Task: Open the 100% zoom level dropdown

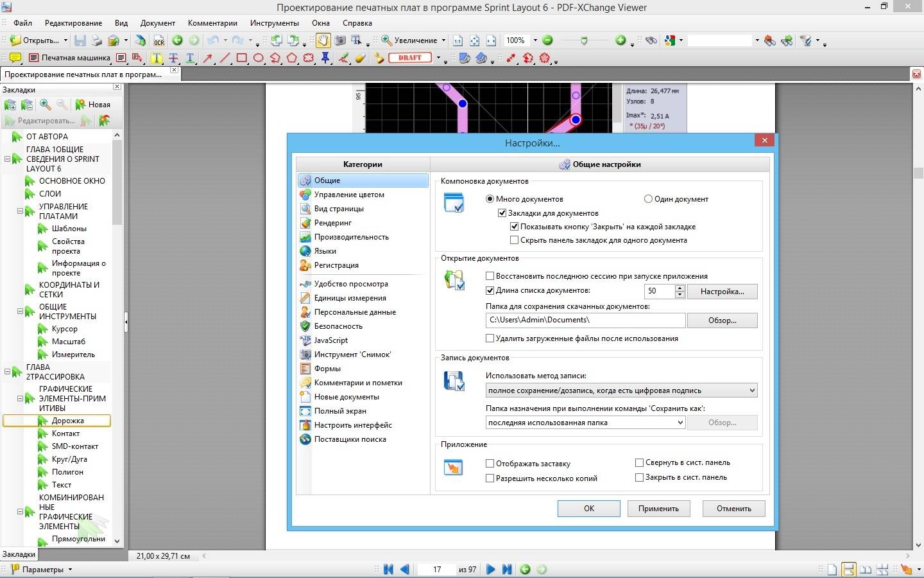Action: click(535, 40)
